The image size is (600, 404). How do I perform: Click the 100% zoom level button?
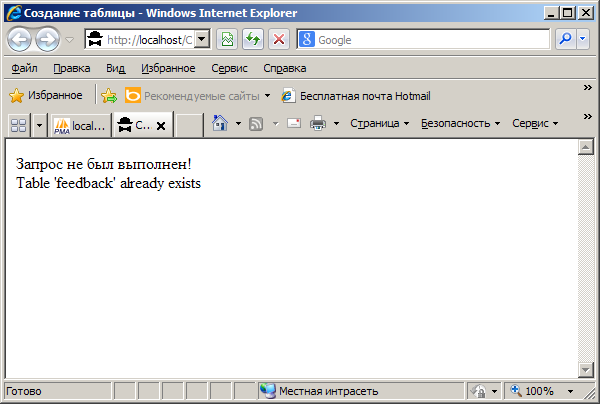pyautogui.click(x=532, y=391)
